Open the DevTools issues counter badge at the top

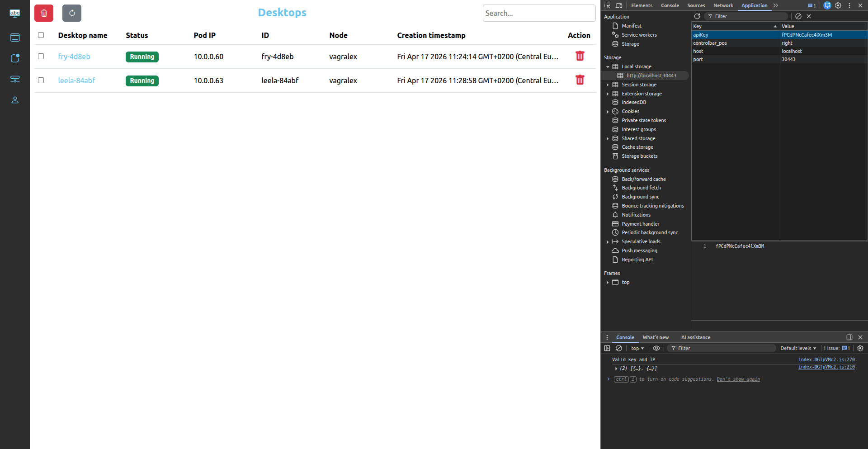812,5
